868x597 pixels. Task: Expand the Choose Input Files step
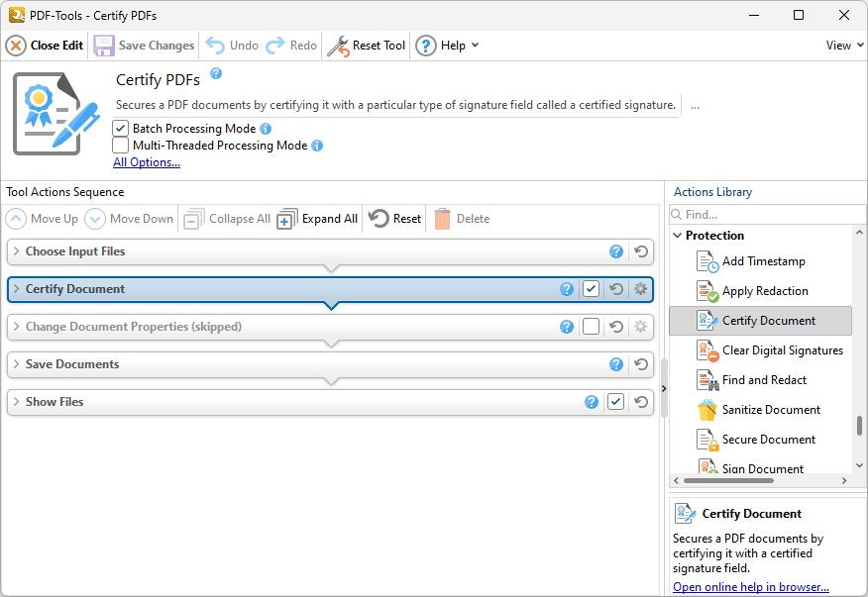[x=16, y=251]
